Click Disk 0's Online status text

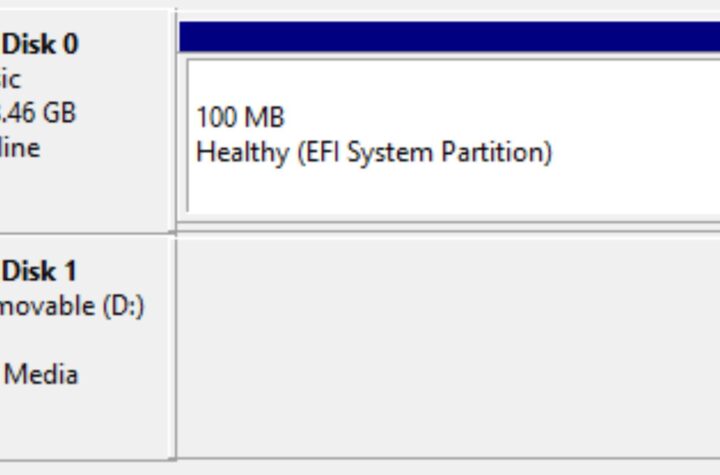[20, 148]
